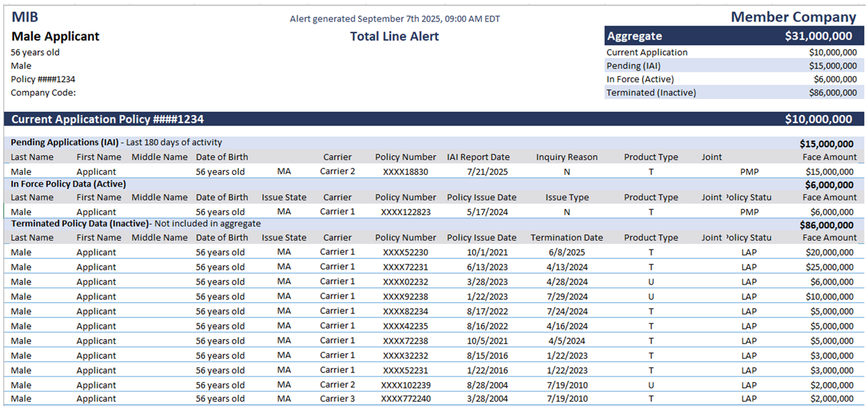This screenshot has width=868, height=415.
Task: Click the MIB logo text
Action: click(25, 17)
